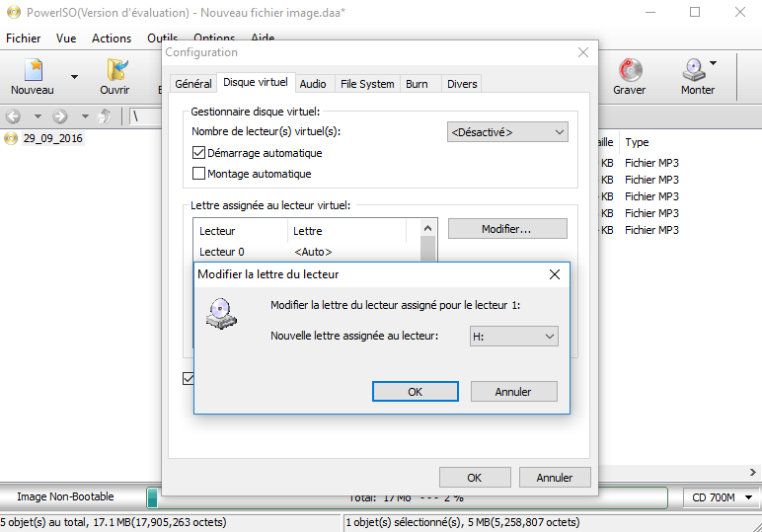Open the Nouveau dropdown arrow
The image size is (762, 532).
coord(74,77)
